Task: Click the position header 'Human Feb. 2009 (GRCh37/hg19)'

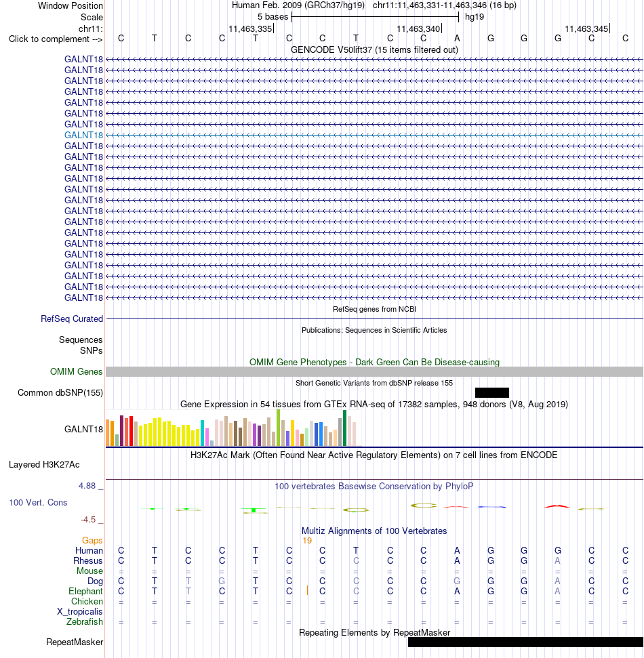Action: pyautogui.click(x=298, y=5)
